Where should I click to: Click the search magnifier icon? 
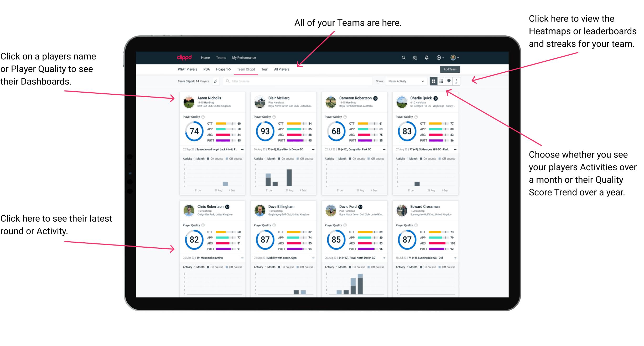(x=403, y=57)
